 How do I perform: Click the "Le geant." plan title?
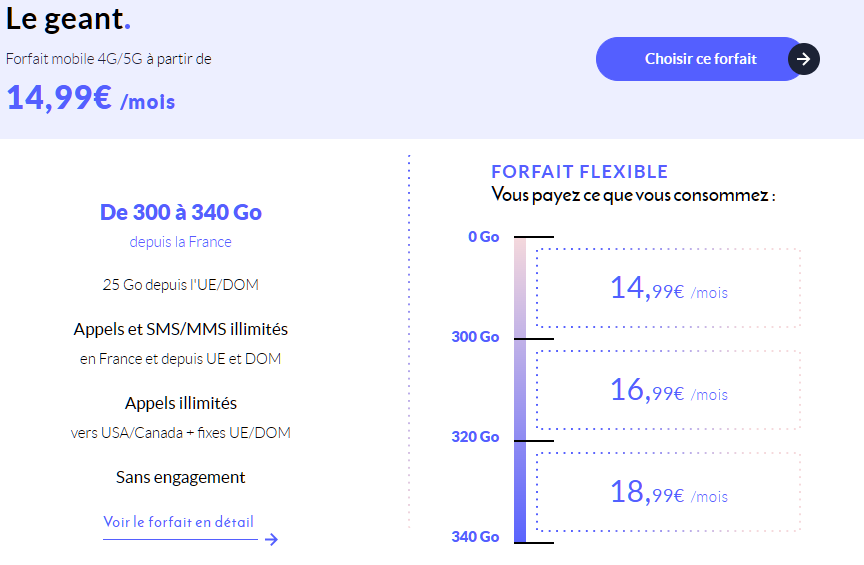click(68, 18)
